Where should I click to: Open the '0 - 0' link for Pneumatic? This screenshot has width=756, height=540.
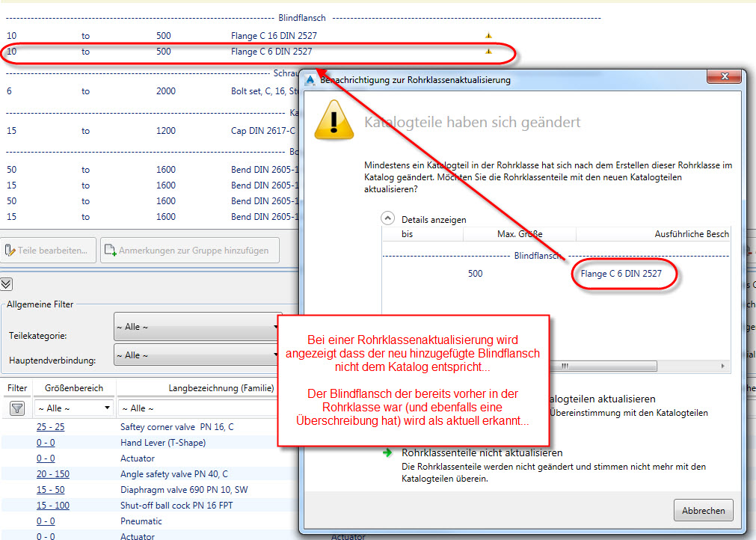46,521
